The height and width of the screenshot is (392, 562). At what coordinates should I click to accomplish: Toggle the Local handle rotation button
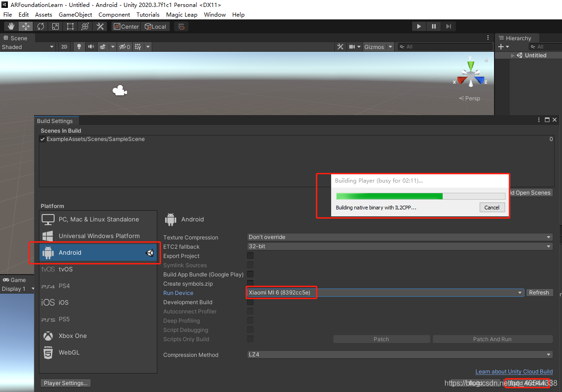pyautogui.click(x=155, y=26)
